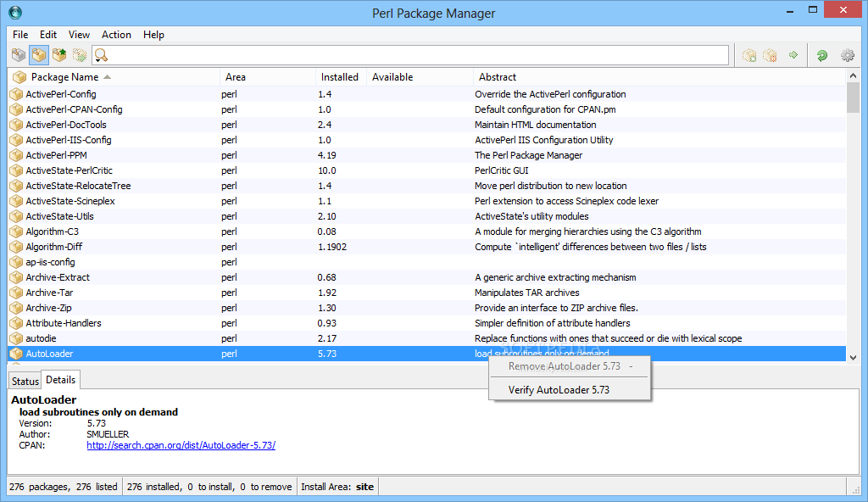Viewport: 868px width, 502px height.
Task: Open the preferences gear icon
Action: coord(847,54)
